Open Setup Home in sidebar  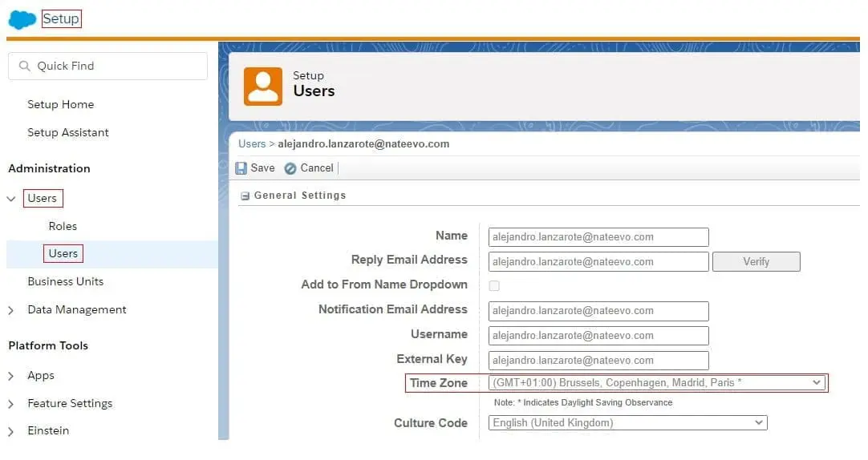pyautogui.click(x=60, y=104)
